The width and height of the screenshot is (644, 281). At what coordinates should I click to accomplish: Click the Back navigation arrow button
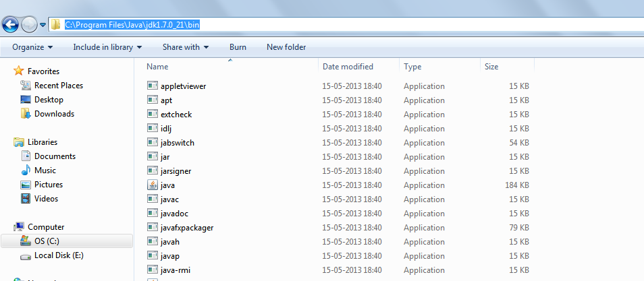10,25
